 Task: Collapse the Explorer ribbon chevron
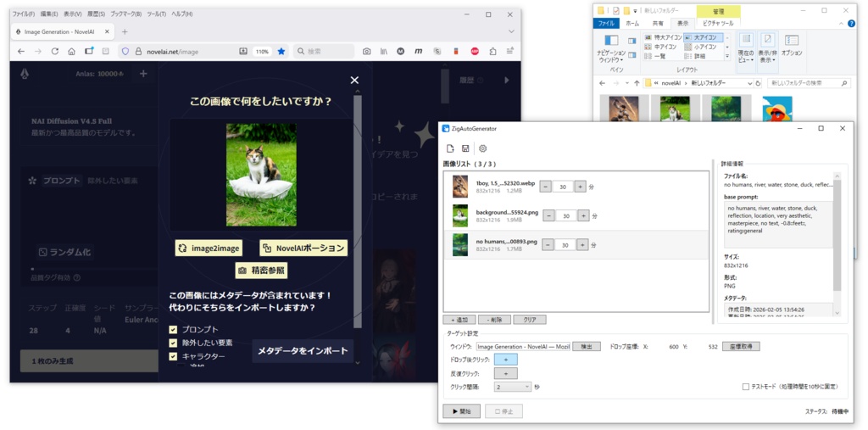click(841, 23)
